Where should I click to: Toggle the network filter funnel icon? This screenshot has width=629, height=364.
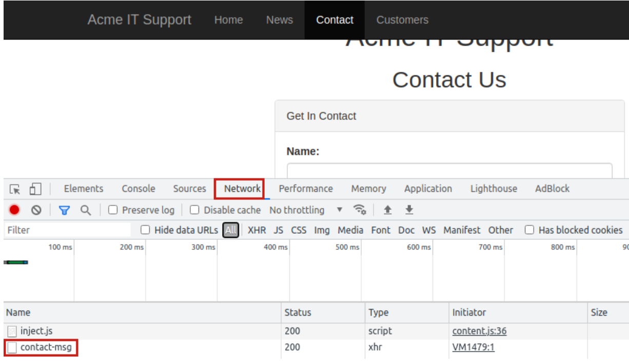tap(64, 210)
